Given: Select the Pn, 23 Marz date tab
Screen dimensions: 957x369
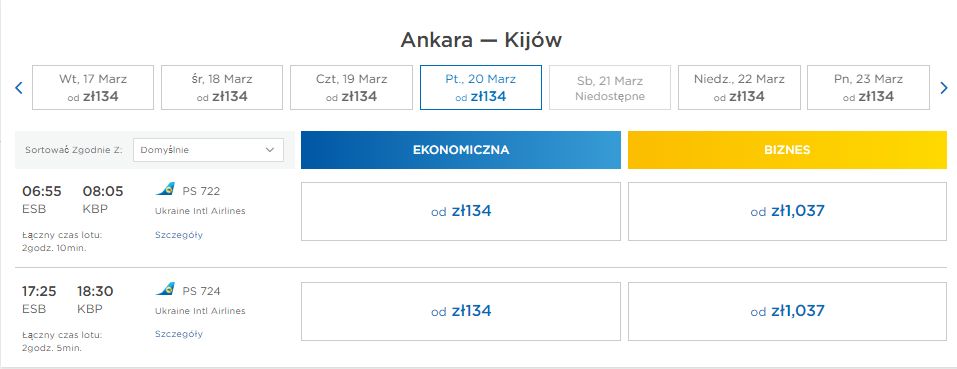Looking at the screenshot, I should (869, 87).
